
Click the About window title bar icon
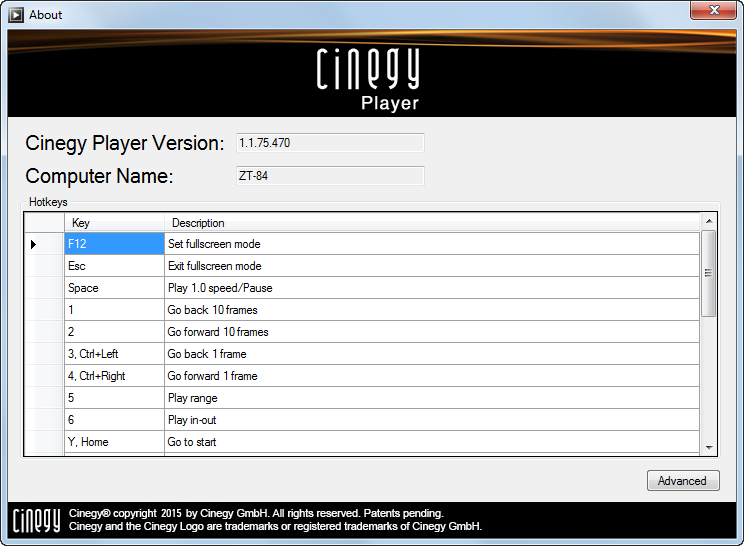coord(16,15)
